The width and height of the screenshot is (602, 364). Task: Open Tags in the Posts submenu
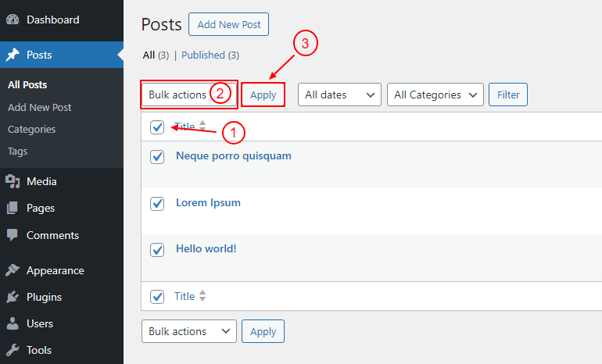click(18, 152)
